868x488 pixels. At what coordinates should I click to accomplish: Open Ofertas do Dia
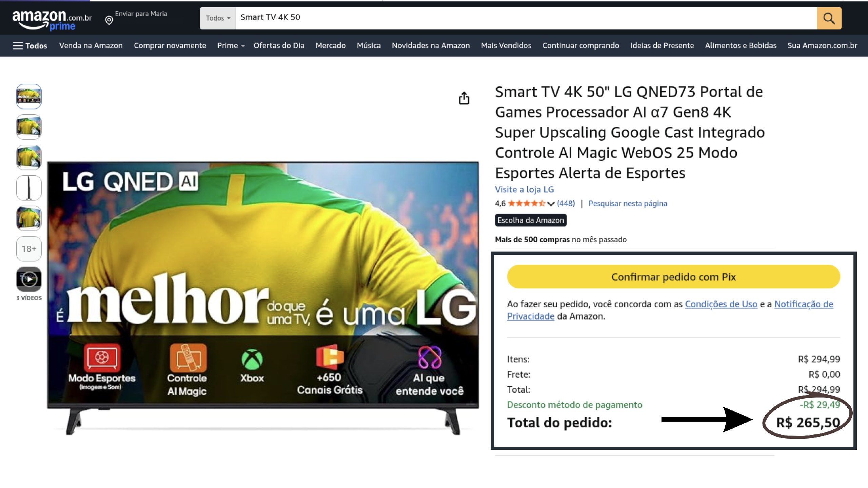tap(279, 45)
